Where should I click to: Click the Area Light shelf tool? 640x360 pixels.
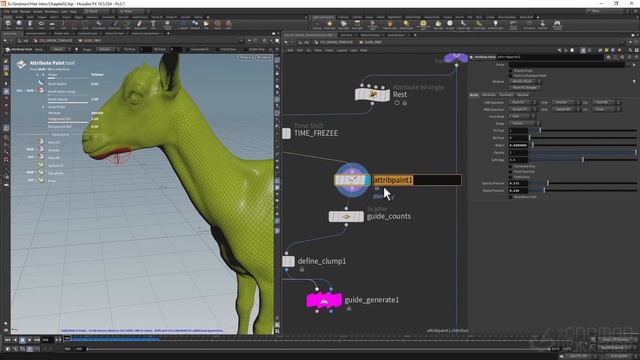(357, 25)
